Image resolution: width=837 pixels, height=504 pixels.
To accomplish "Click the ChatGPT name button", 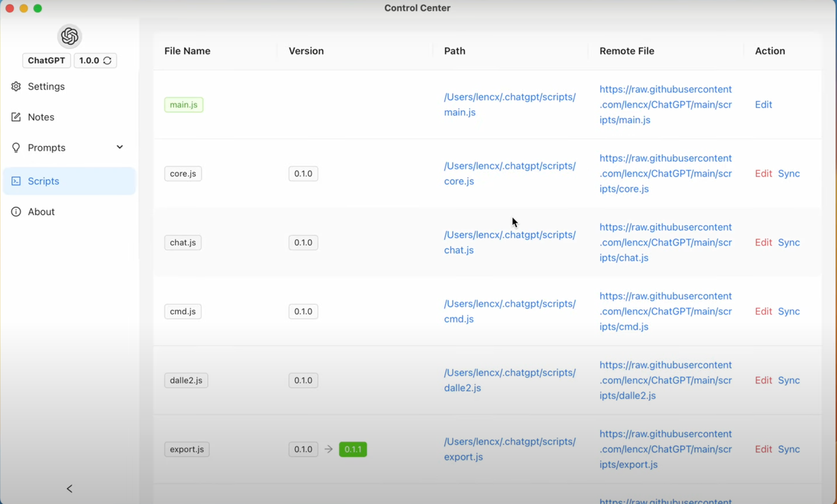I will tap(46, 61).
